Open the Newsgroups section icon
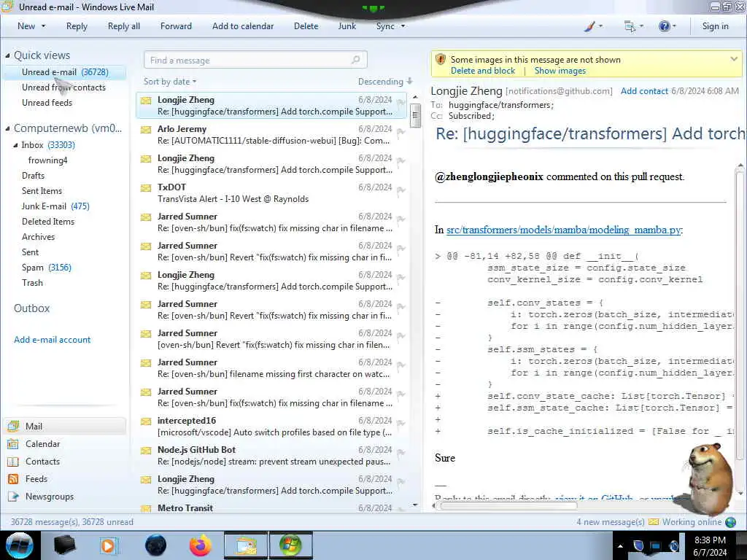The width and height of the screenshot is (747, 560). [13, 497]
